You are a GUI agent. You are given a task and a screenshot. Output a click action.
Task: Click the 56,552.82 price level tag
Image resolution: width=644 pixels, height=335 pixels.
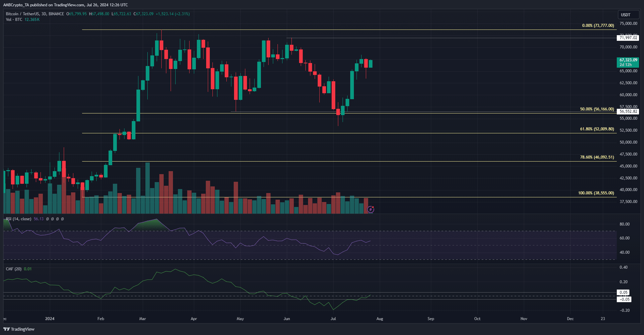(628, 111)
